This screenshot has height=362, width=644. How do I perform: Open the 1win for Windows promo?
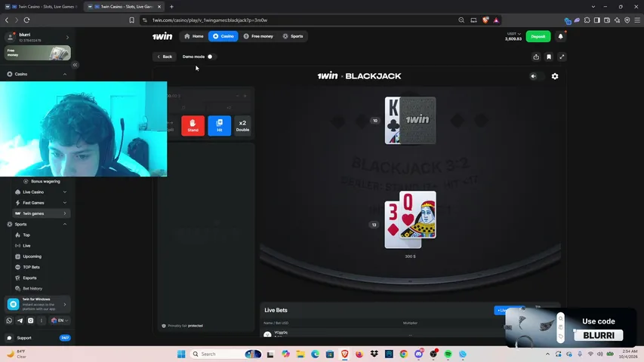coord(38,304)
